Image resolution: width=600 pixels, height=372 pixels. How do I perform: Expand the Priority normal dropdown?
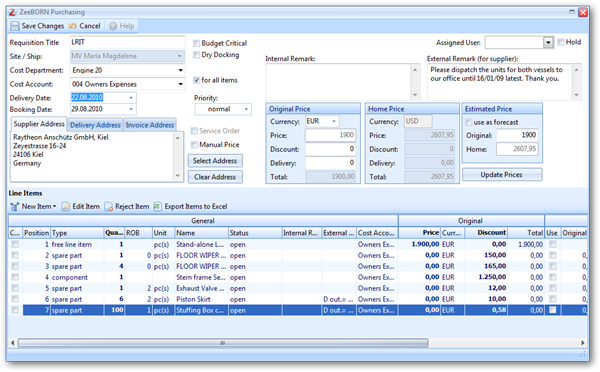(x=246, y=109)
